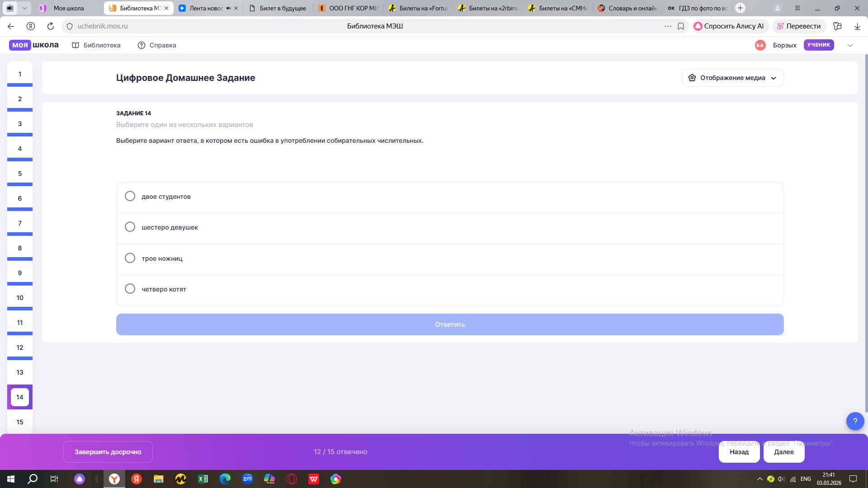Open Windows taskbar search

(33, 479)
